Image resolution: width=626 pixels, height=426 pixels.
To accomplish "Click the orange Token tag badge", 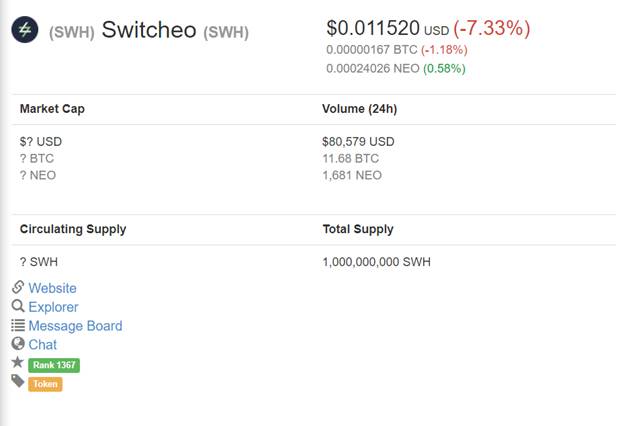I will coord(45,384).
